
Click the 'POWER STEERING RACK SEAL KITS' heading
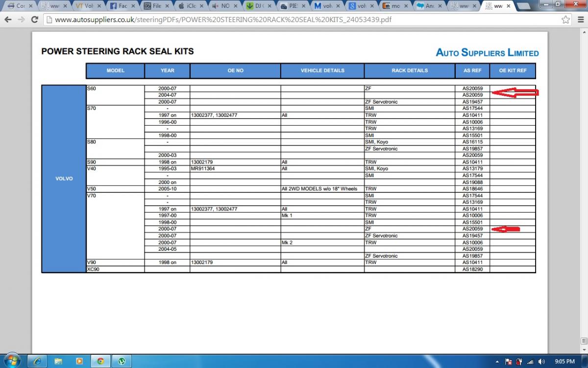[118, 51]
